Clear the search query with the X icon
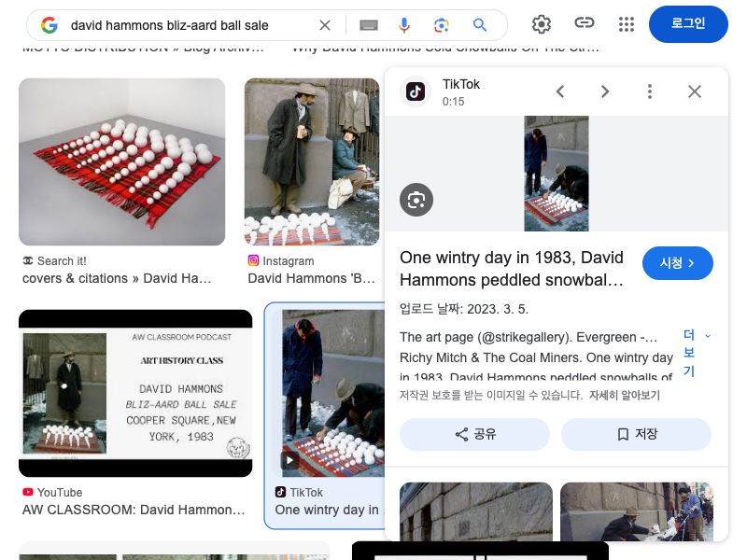 point(325,25)
